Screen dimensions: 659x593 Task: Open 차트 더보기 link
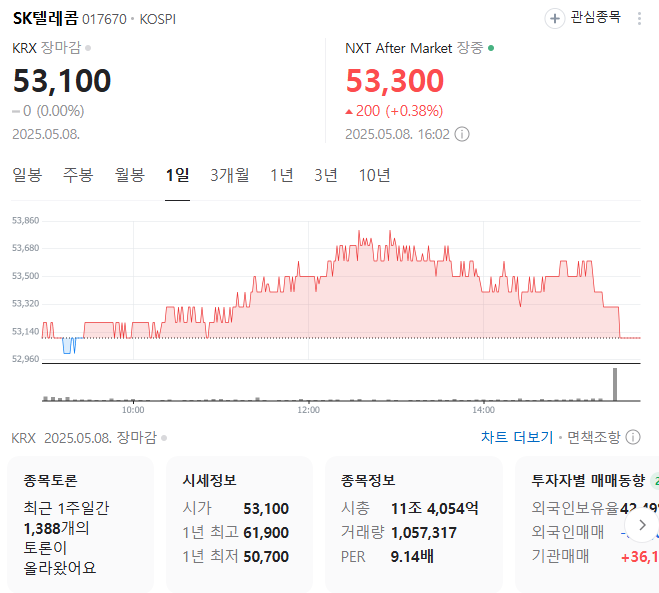point(517,437)
